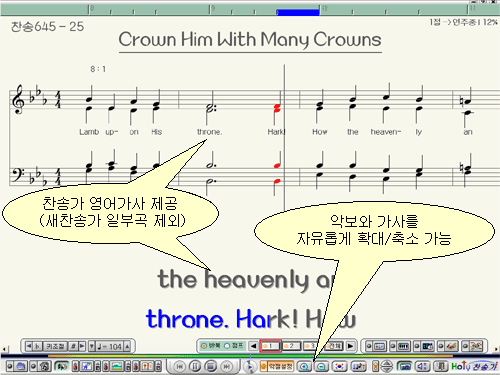Click the "찬송645 - 25" hymn number label

click(x=47, y=26)
